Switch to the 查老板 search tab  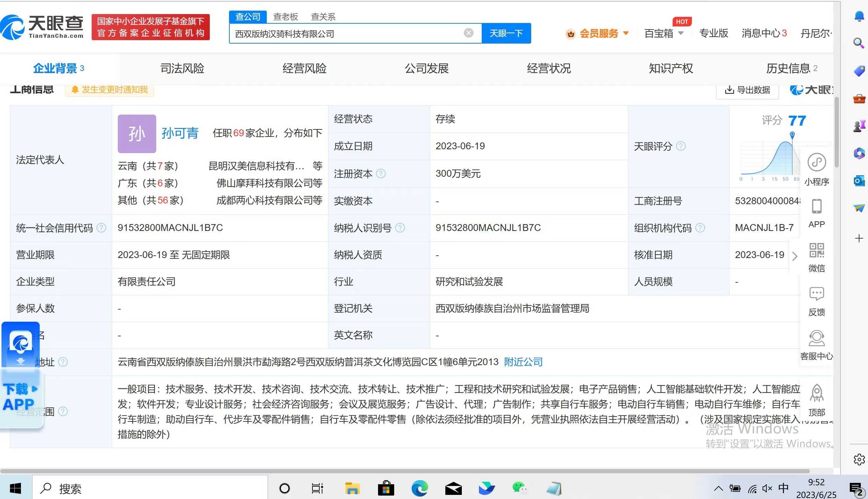click(285, 16)
